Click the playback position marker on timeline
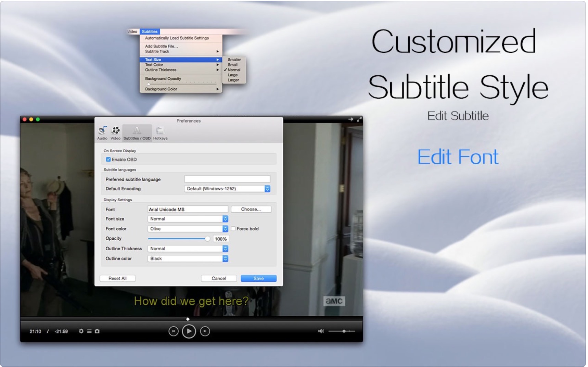 188,319
